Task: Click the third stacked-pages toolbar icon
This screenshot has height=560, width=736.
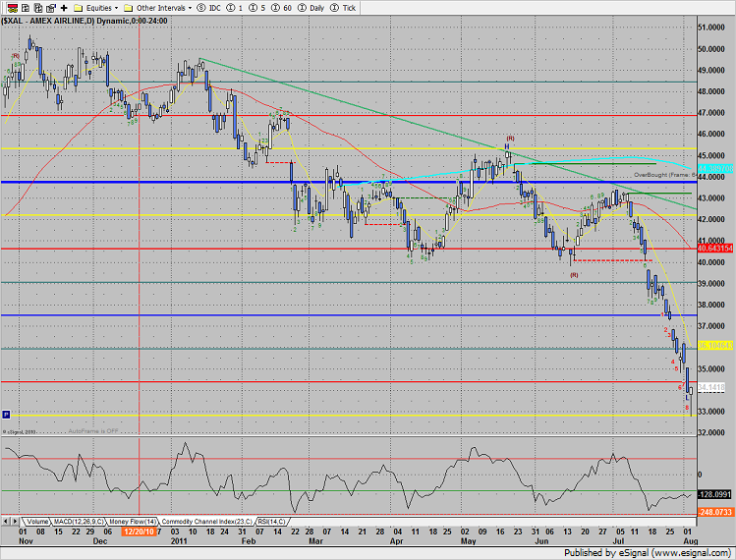Action: point(38,8)
